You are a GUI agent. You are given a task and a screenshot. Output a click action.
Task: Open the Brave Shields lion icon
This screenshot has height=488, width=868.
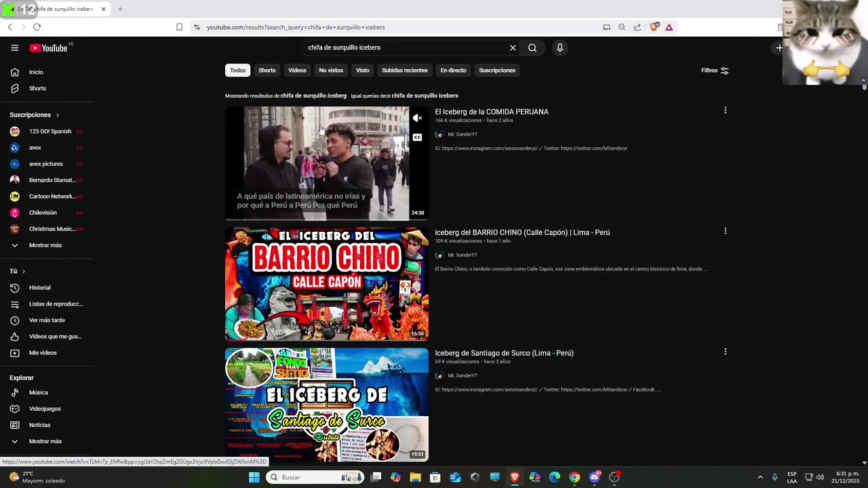(654, 27)
